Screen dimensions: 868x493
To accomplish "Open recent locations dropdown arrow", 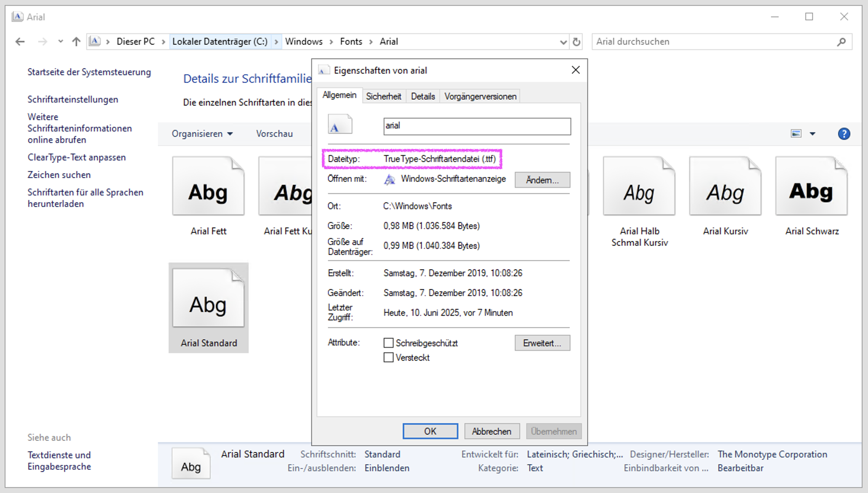I will 60,42.
